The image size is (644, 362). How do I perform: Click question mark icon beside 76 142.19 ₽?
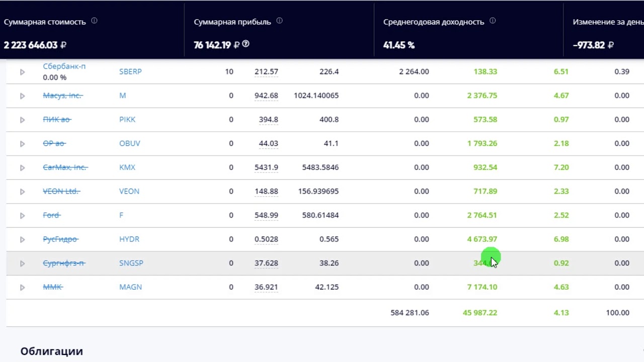tap(246, 44)
